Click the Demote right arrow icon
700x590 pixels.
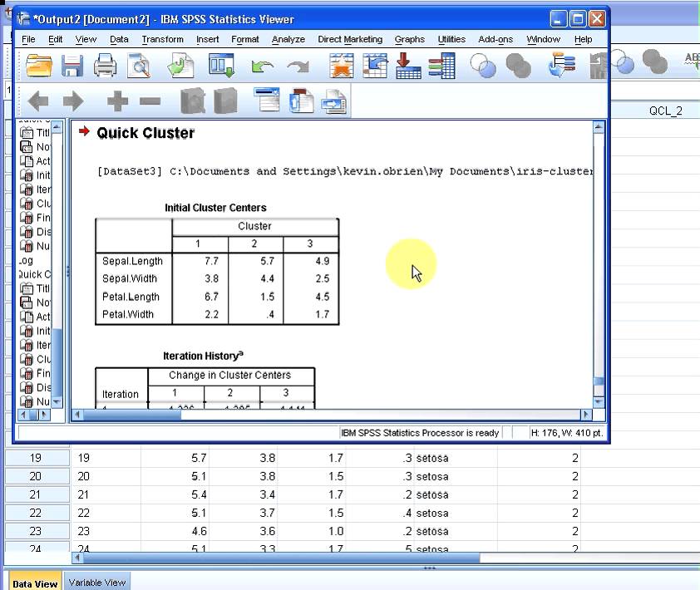click(x=73, y=101)
